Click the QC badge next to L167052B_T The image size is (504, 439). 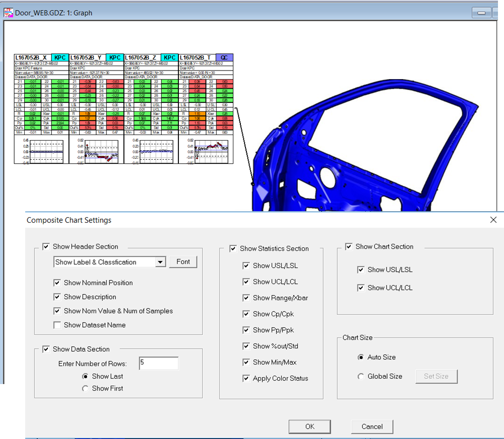click(x=224, y=58)
